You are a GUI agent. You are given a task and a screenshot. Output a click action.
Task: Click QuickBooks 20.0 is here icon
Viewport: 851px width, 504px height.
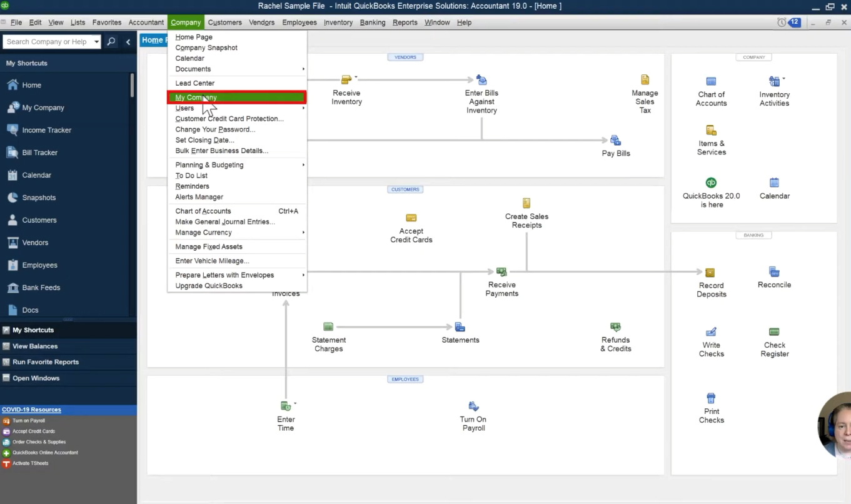coord(711,183)
